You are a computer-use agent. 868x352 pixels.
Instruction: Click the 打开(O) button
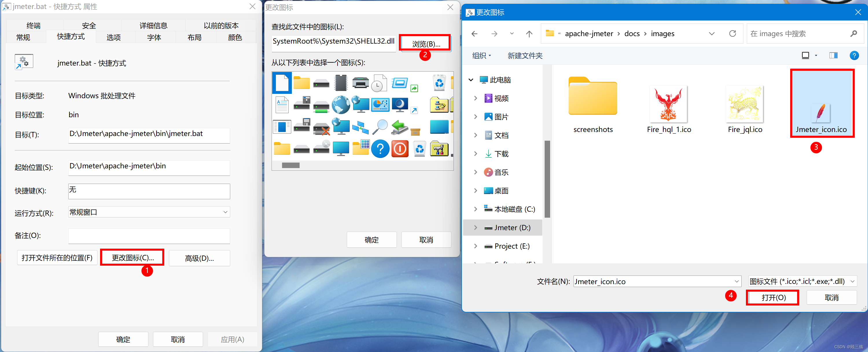coord(773,297)
